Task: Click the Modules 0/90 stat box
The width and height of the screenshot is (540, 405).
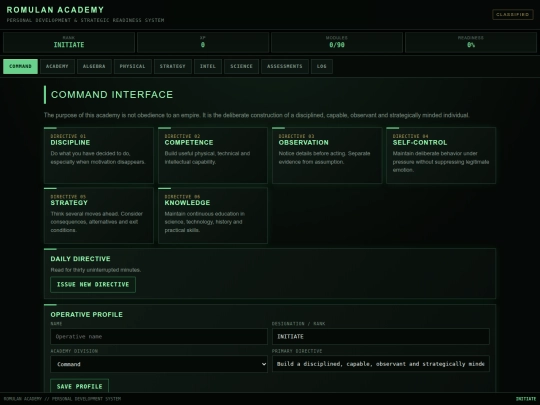Action: coord(337,42)
